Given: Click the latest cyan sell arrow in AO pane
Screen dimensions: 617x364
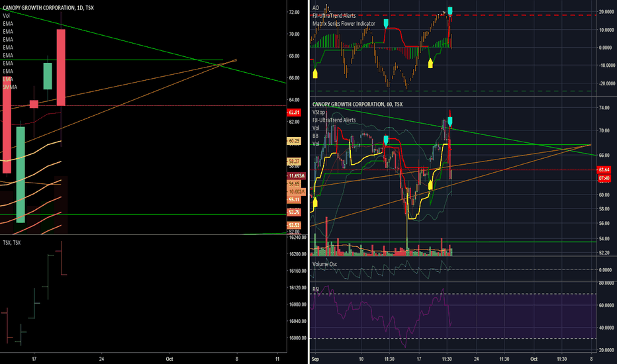Looking at the screenshot, I should point(450,11).
